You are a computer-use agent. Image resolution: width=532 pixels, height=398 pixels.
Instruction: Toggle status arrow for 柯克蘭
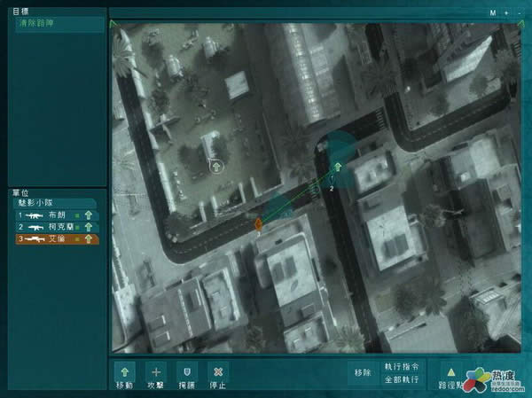tap(89, 227)
